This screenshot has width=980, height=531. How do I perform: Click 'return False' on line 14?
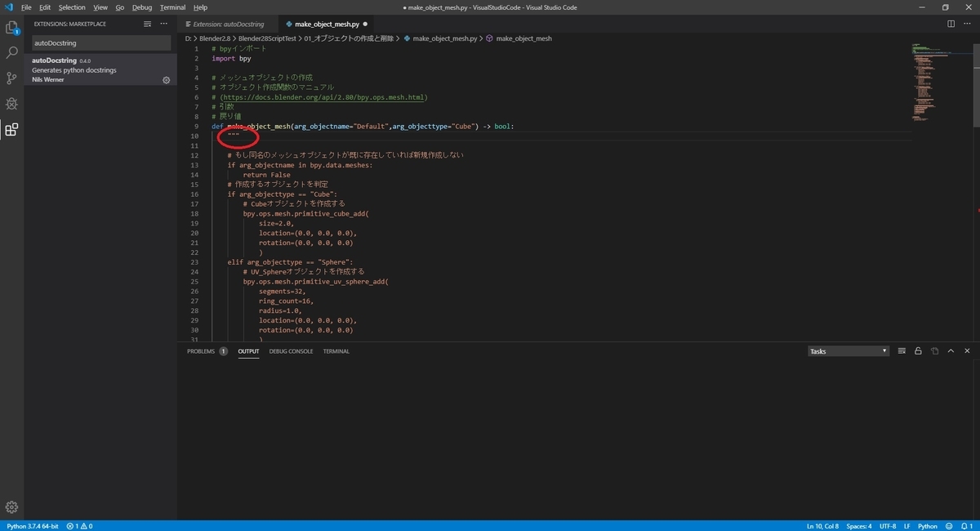[266, 175]
